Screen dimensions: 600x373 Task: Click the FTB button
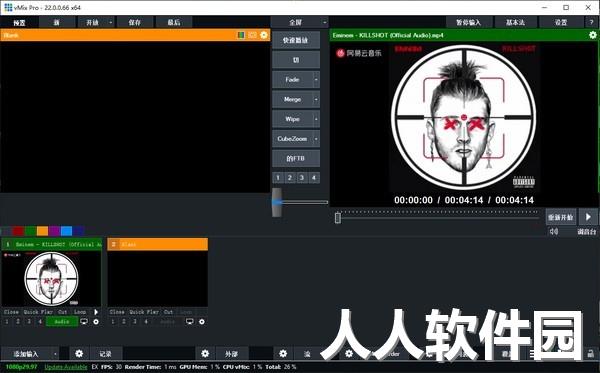coord(296,158)
